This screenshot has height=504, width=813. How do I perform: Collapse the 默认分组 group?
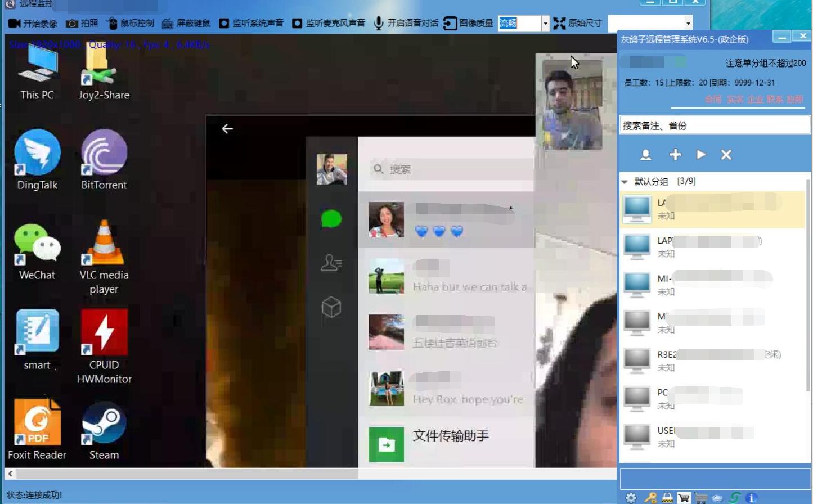pyautogui.click(x=625, y=182)
